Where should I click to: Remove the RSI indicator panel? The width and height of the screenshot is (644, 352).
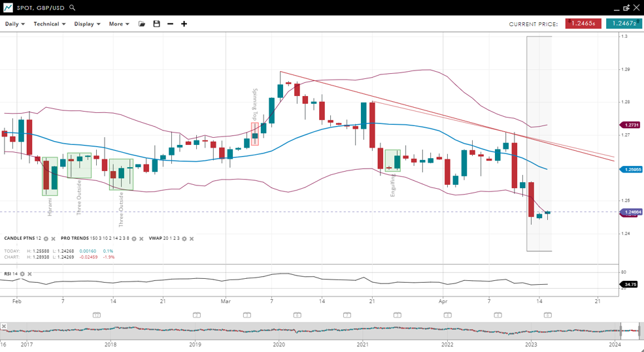29,274
